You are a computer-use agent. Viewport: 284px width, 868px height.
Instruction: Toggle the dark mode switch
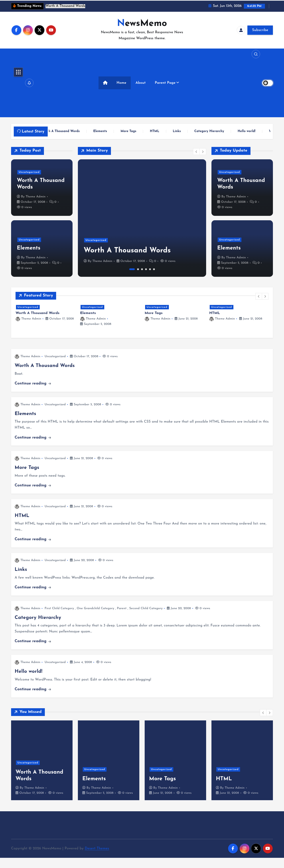tap(268, 83)
